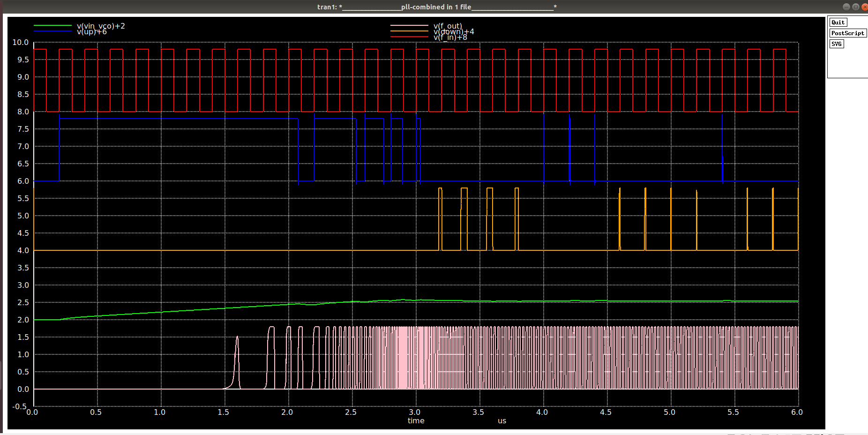Image resolution: width=868 pixels, height=435 pixels.
Task: Minimize the plot window
Action: pos(846,7)
